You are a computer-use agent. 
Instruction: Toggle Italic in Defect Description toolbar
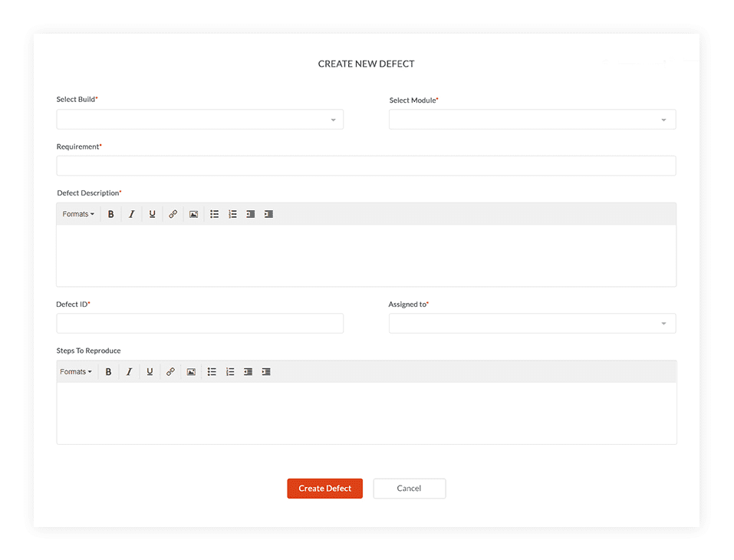pos(132,214)
